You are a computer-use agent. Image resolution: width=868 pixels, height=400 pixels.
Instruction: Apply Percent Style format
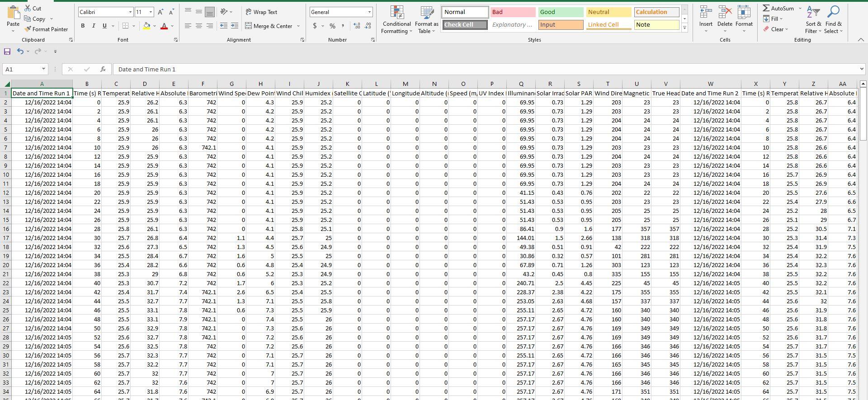[332, 26]
